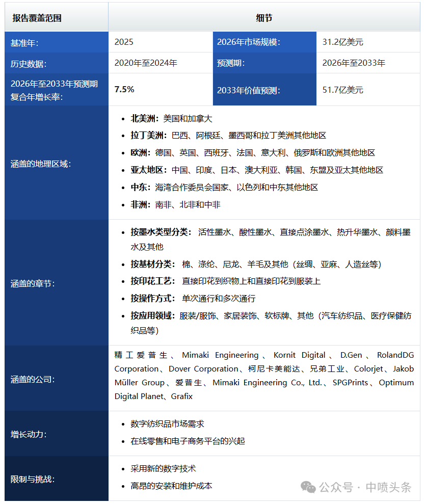Click the 31.2亿美元 value
The image size is (425, 504).
point(342,42)
